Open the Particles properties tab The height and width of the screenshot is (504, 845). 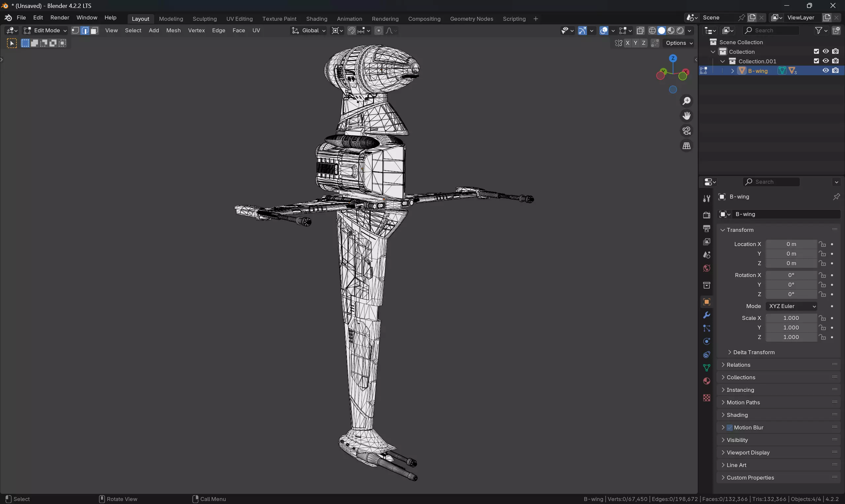pyautogui.click(x=707, y=329)
